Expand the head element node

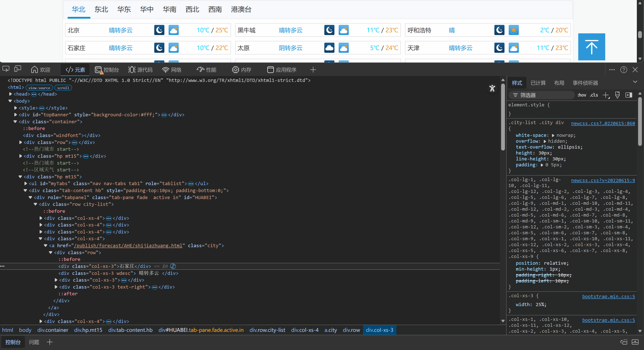tap(11, 94)
